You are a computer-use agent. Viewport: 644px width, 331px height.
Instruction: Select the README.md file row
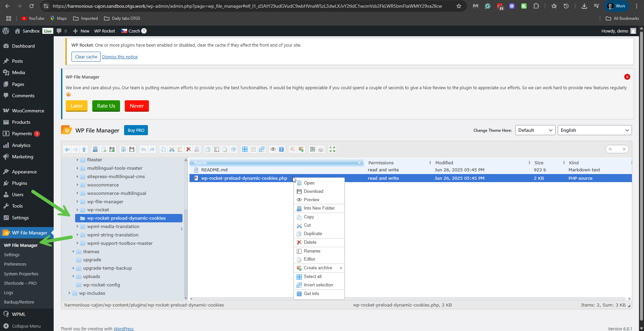411,170
